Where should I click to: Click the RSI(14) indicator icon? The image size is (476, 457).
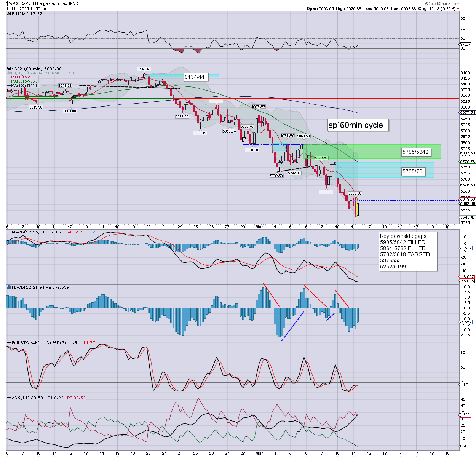(9, 13)
